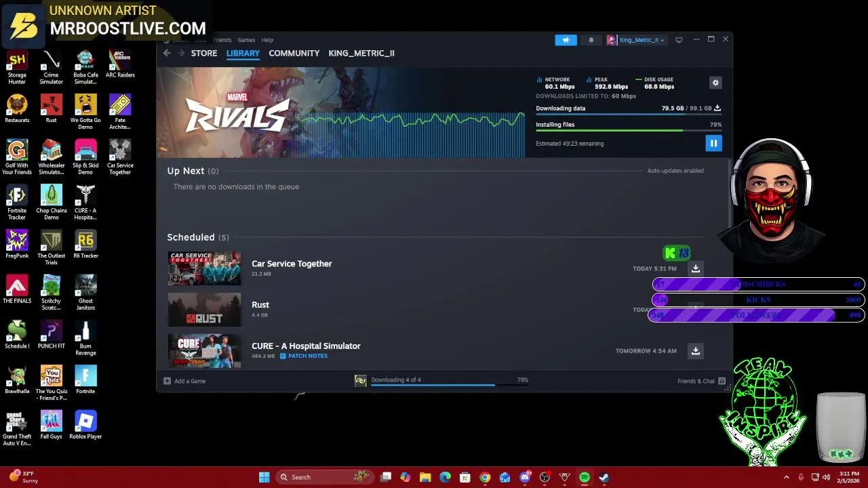This screenshot has width=868, height=488.
Task: Show hidden system tray icons
Action: point(786,477)
